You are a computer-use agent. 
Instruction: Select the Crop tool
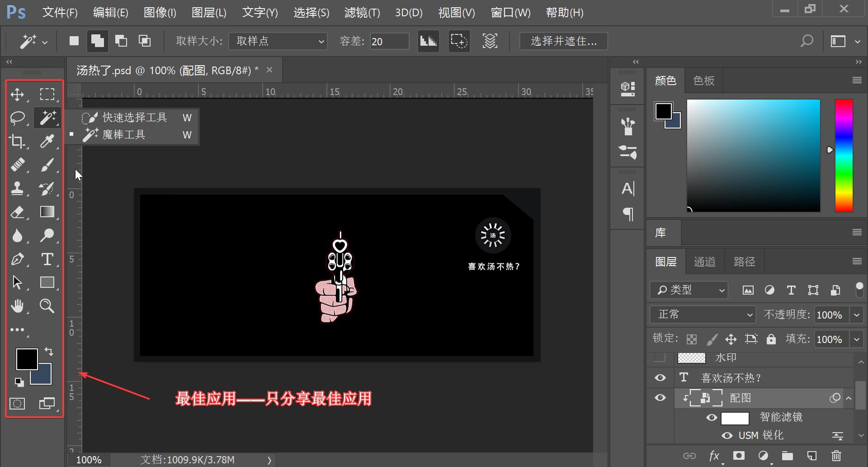pos(18,141)
